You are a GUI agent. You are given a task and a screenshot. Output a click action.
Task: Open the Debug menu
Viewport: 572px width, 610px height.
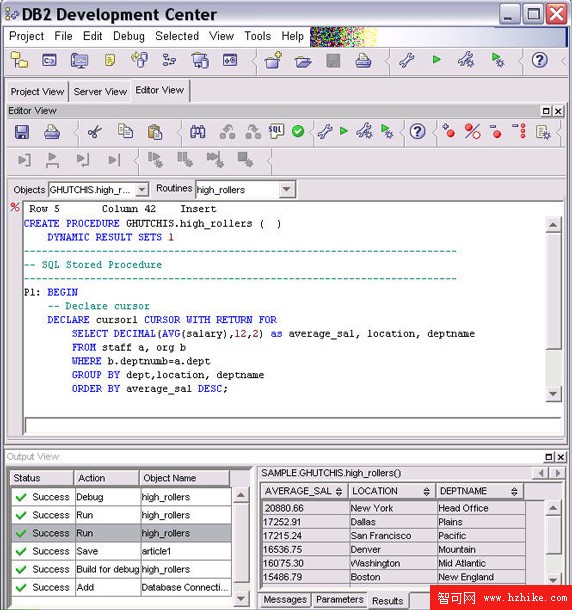point(129,36)
